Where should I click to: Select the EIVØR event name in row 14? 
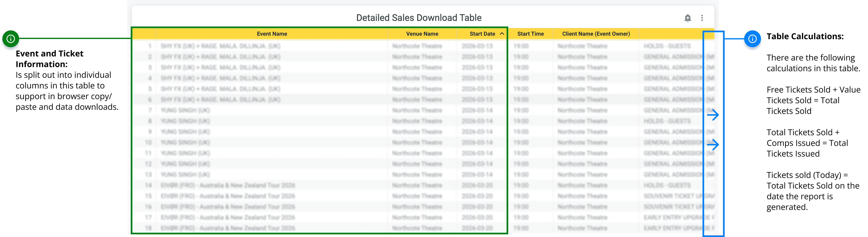click(x=228, y=185)
